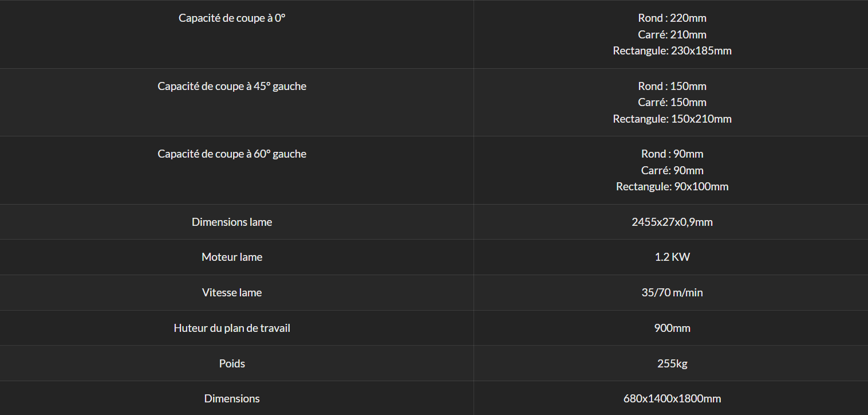Click the 'Capacité de coupe à 0°' label
Image resolution: width=868 pixels, height=415 pixels.
(232, 18)
